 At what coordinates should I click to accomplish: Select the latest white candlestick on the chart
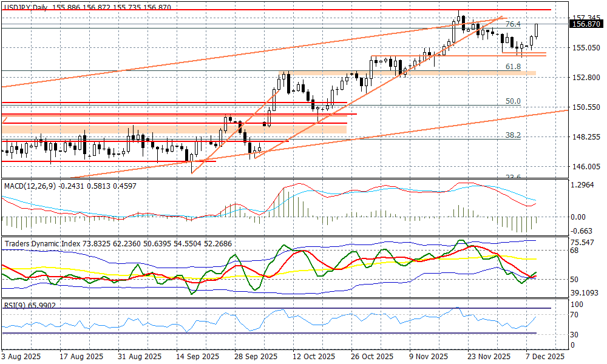point(537,30)
